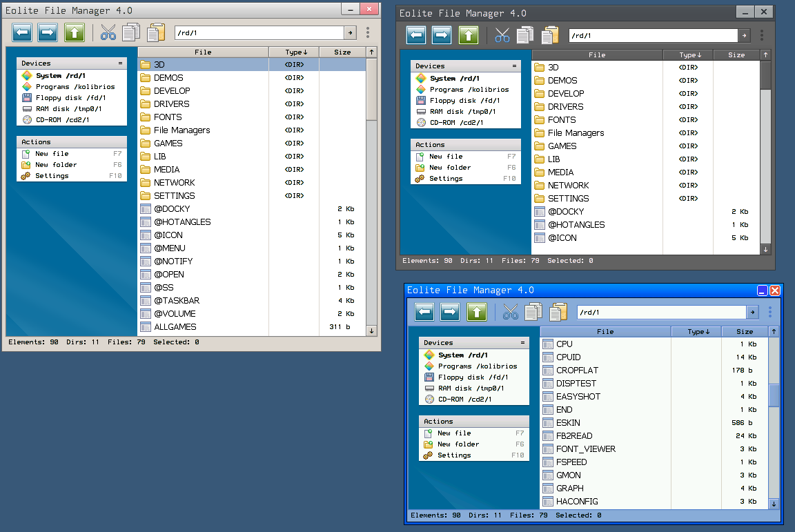
Task: Click the forward navigation arrow
Action: point(47,32)
